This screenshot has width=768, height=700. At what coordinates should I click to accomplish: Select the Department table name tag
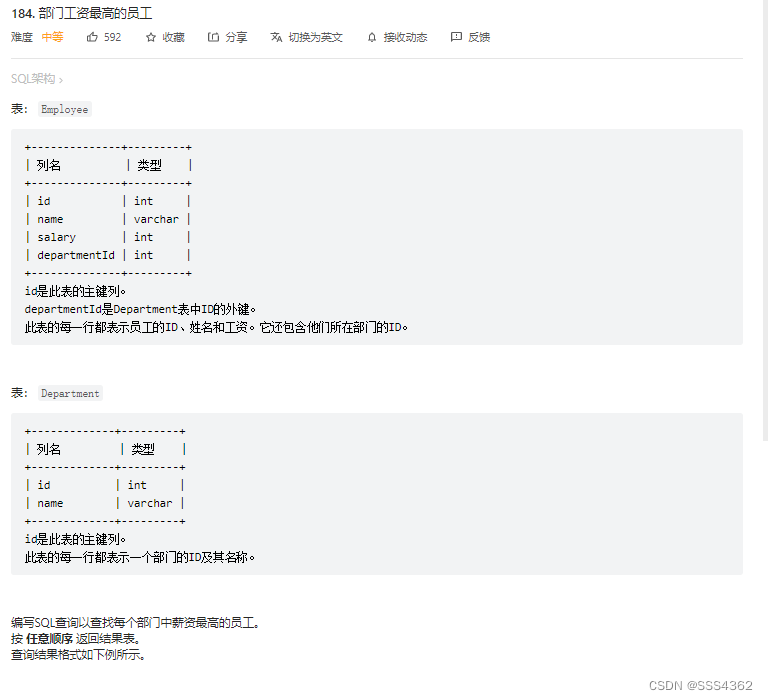(x=70, y=393)
